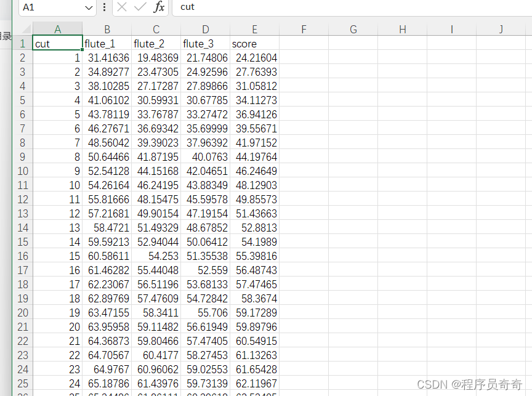
Task: Select cell with value 62.11967
Action: pos(254,384)
